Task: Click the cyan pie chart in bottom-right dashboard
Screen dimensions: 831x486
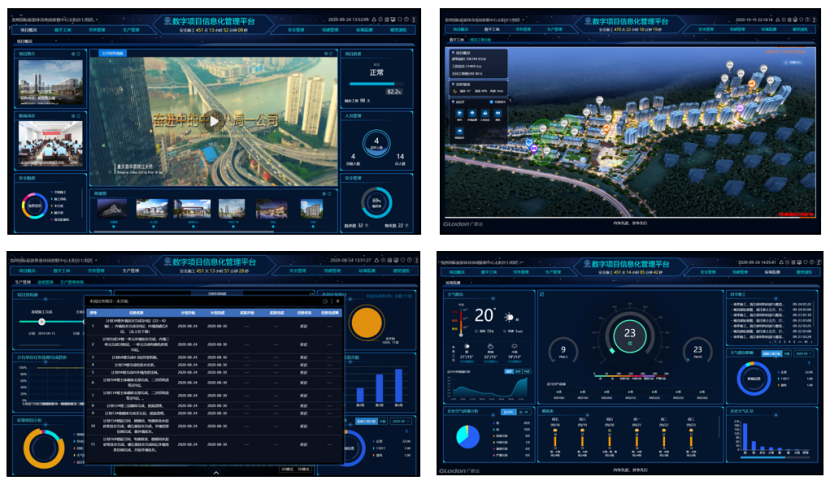Action: point(467,436)
